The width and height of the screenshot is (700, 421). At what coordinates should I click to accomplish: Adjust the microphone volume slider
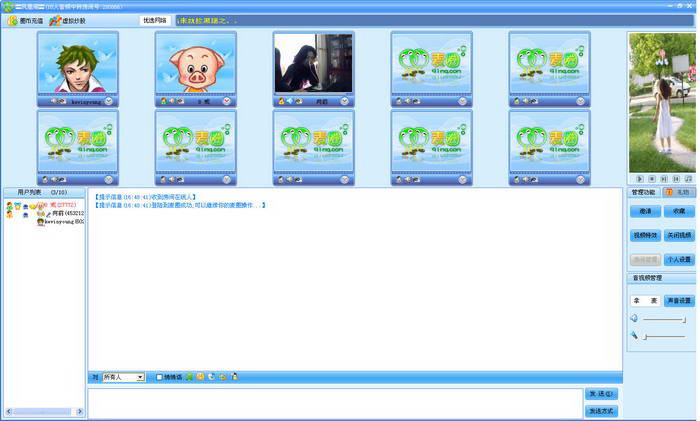click(664, 337)
